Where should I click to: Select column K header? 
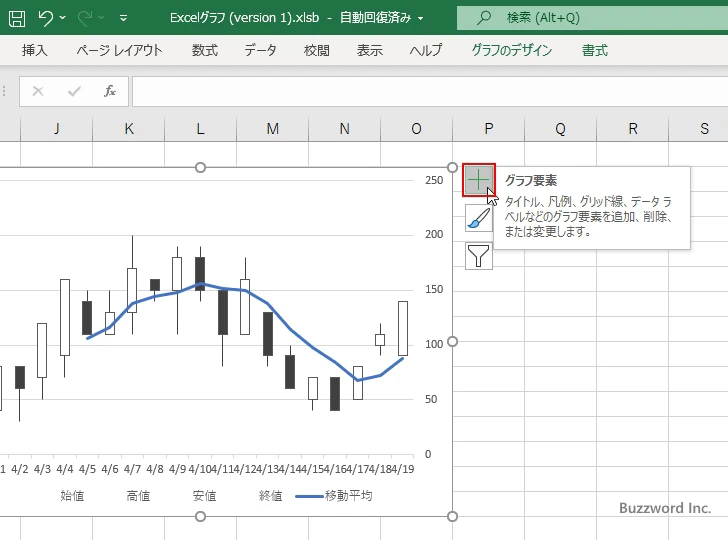[x=129, y=129]
